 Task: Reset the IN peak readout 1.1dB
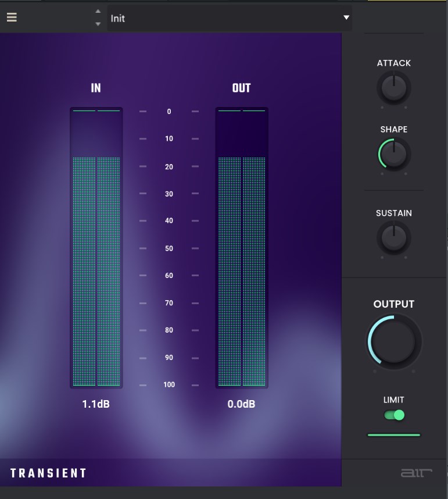pyautogui.click(x=96, y=404)
